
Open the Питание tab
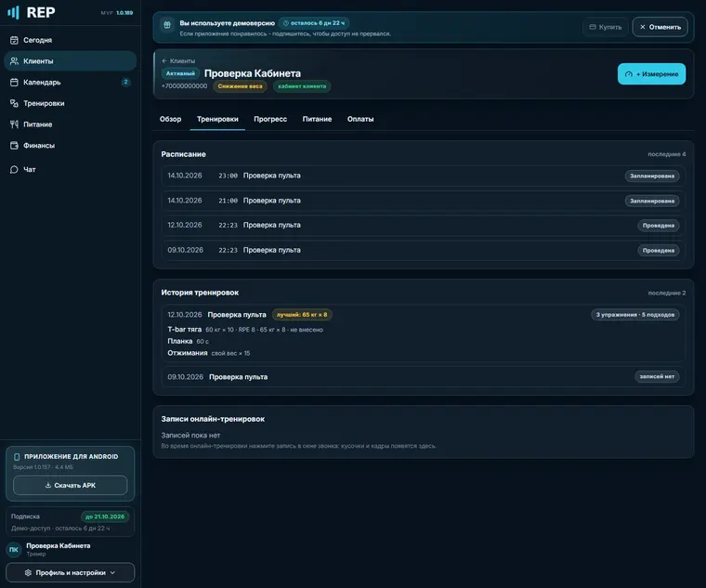tap(317, 119)
